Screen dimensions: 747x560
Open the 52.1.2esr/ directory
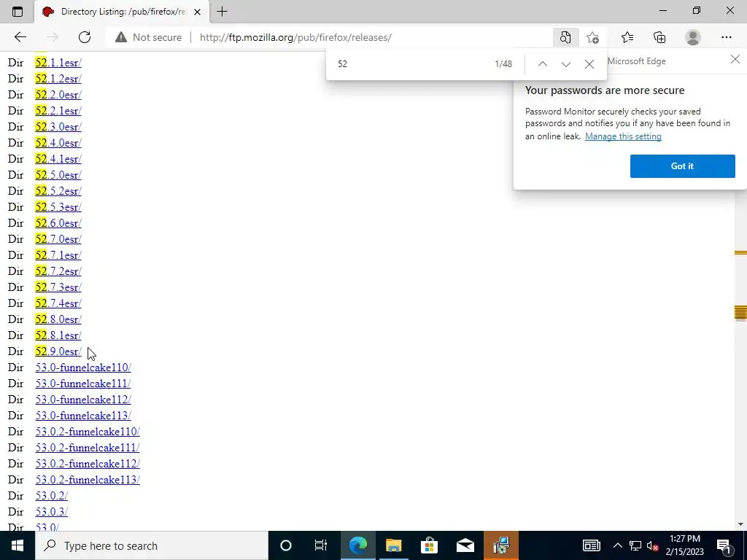(x=58, y=79)
